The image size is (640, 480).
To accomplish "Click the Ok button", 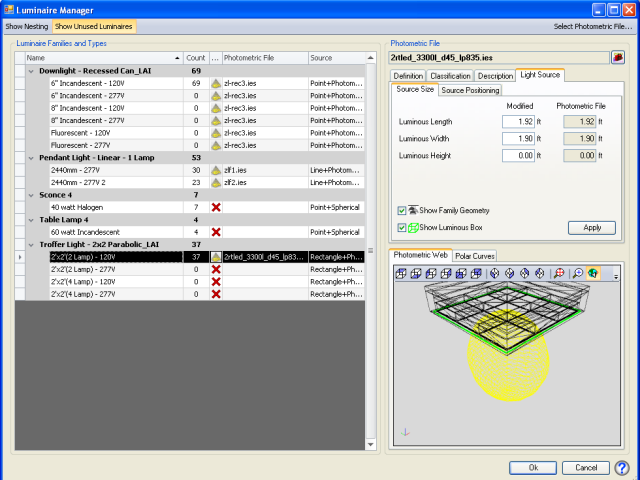I will pyautogui.click(x=533, y=468).
